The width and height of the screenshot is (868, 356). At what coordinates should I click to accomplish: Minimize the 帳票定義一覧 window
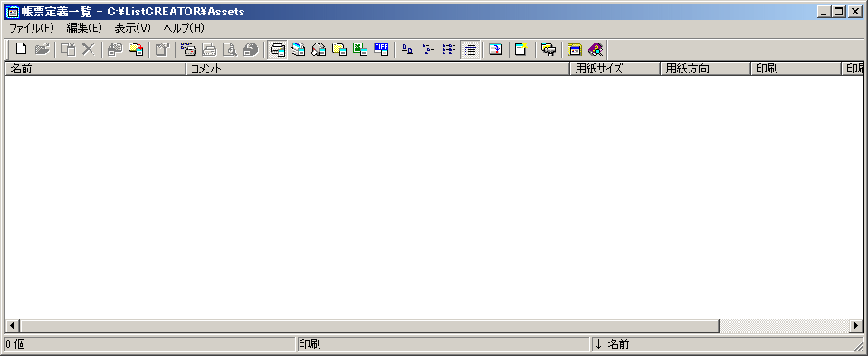[825, 11]
